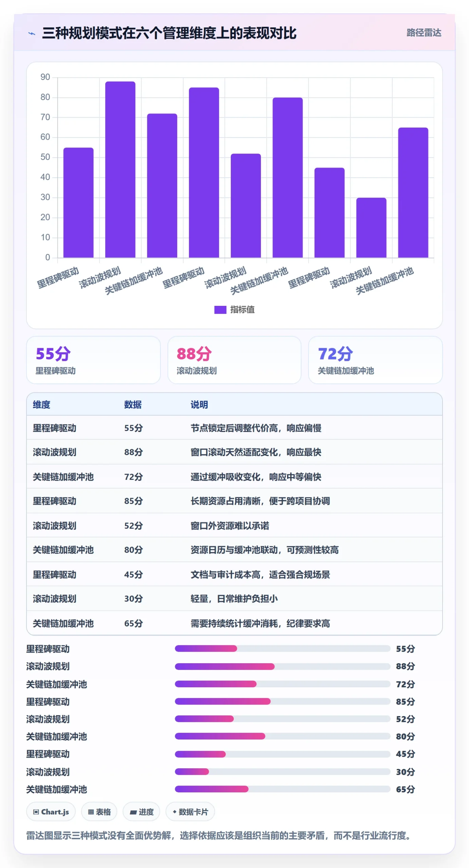Select the Chart.js chip
Image resolution: width=469 pixels, height=868 pixels.
(51, 812)
